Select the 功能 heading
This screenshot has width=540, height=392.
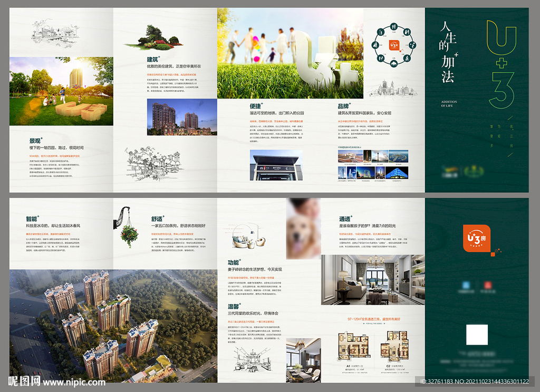coord(234,262)
